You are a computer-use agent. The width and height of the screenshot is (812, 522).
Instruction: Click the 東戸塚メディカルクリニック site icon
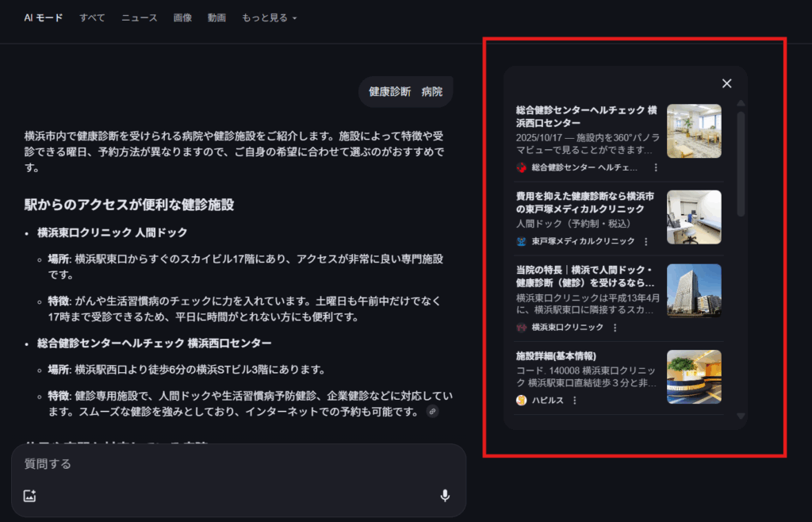(523, 241)
